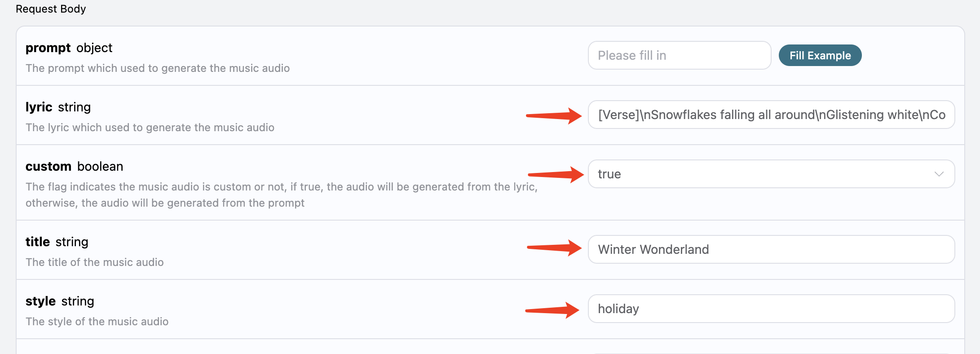Click the Request Body heading
Image resolution: width=980 pixels, height=354 pixels.
[x=51, y=9]
